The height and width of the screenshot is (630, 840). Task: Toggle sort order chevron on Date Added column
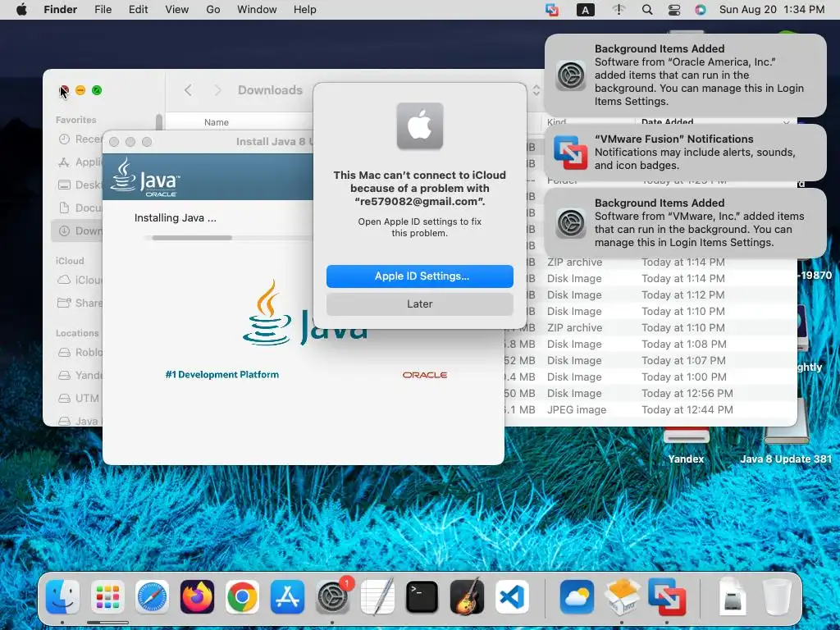[786, 123]
